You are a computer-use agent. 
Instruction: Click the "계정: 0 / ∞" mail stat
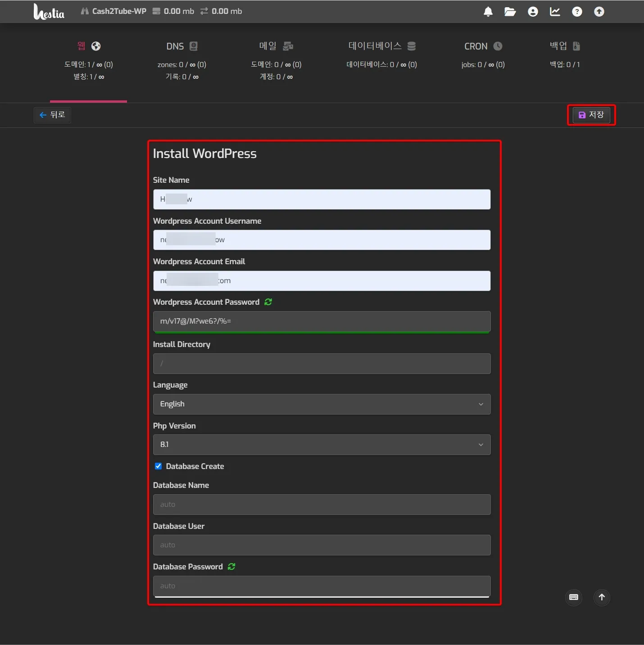tap(276, 77)
